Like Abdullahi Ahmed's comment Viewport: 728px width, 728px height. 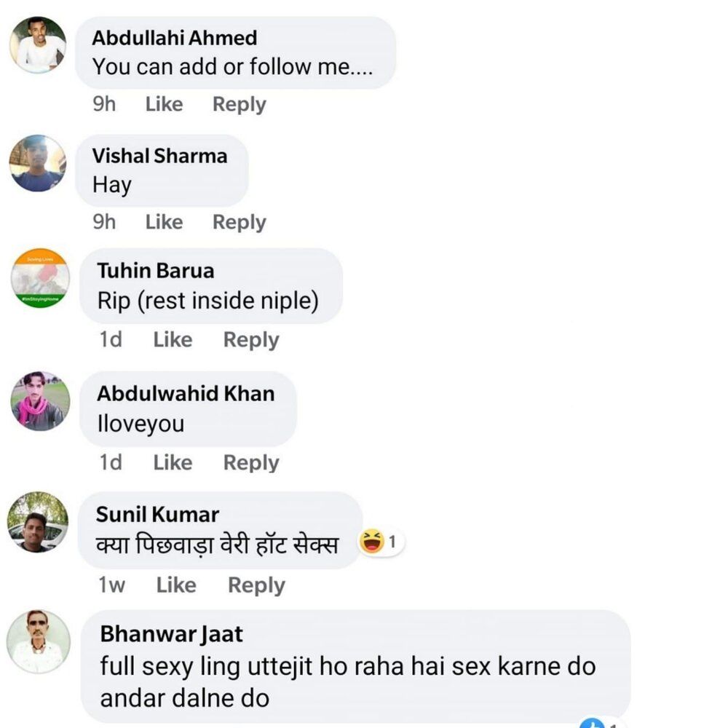[x=164, y=104]
